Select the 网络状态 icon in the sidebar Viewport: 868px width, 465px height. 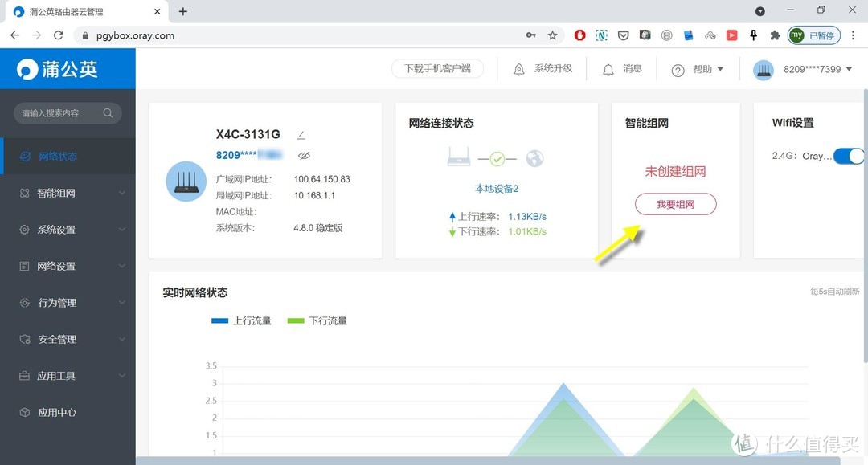(23, 156)
